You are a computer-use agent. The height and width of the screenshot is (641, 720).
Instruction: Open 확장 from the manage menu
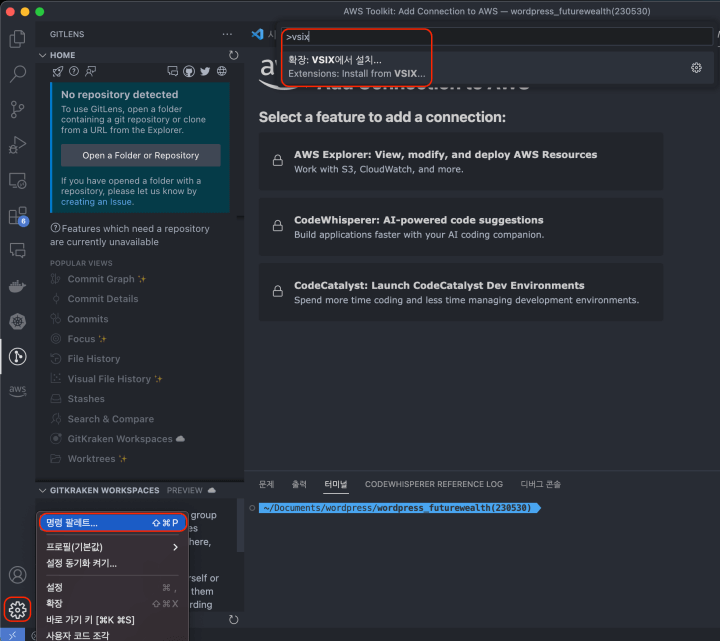(112, 604)
